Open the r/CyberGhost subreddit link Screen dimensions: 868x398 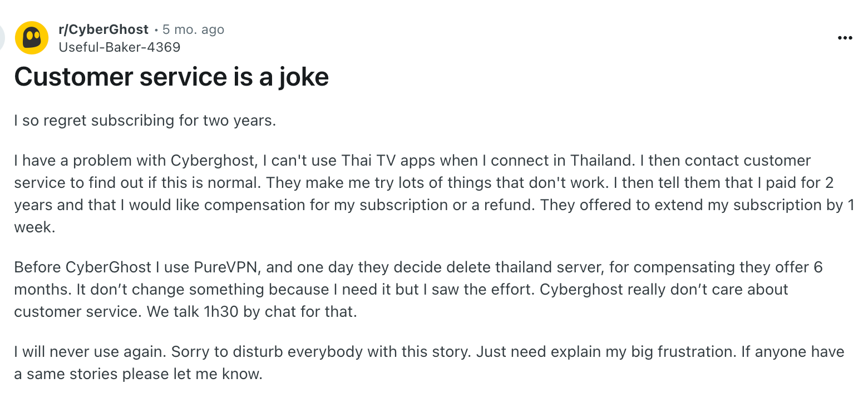(x=103, y=29)
